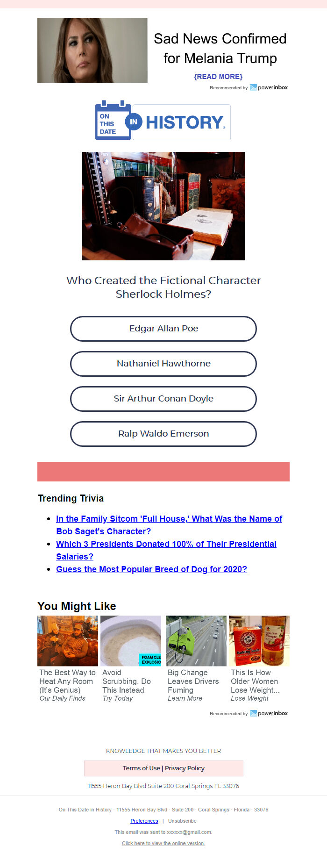
Task: Open the heat any room ad thumbnail
Action: point(68,641)
